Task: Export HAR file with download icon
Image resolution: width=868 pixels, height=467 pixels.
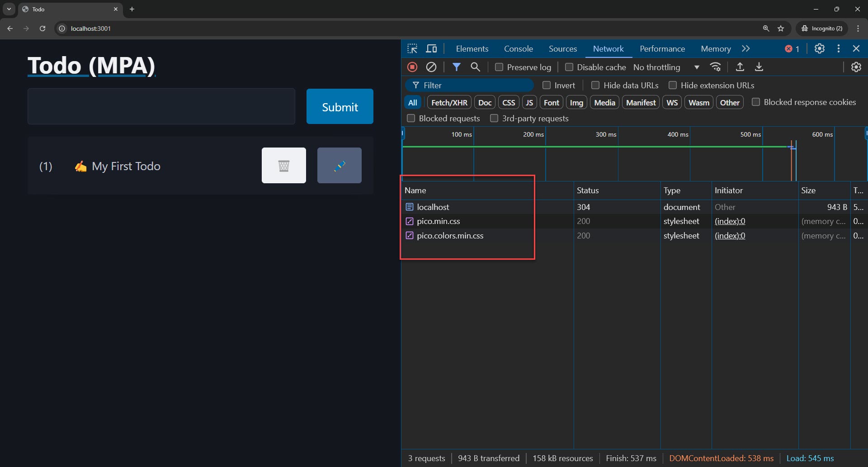Action: 759,67
